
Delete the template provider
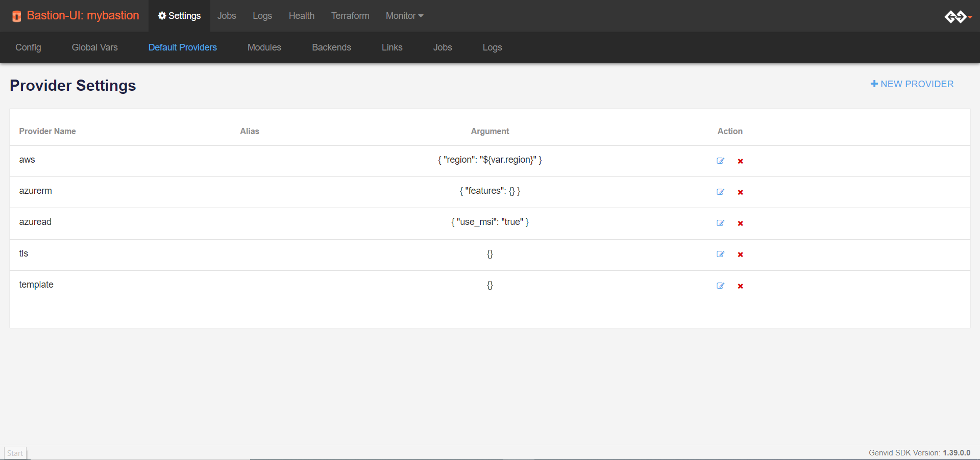(x=740, y=286)
